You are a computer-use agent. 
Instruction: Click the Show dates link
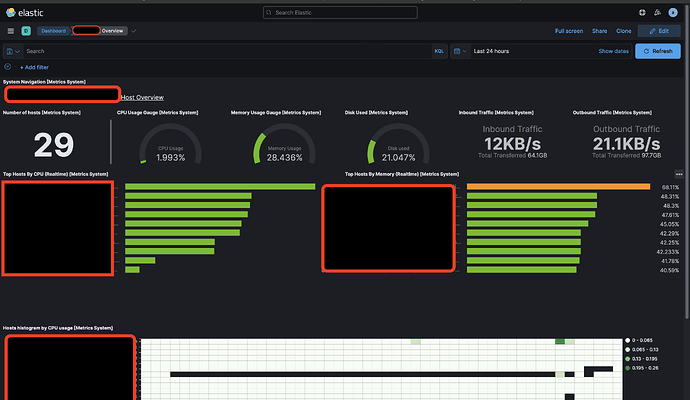[x=613, y=51]
